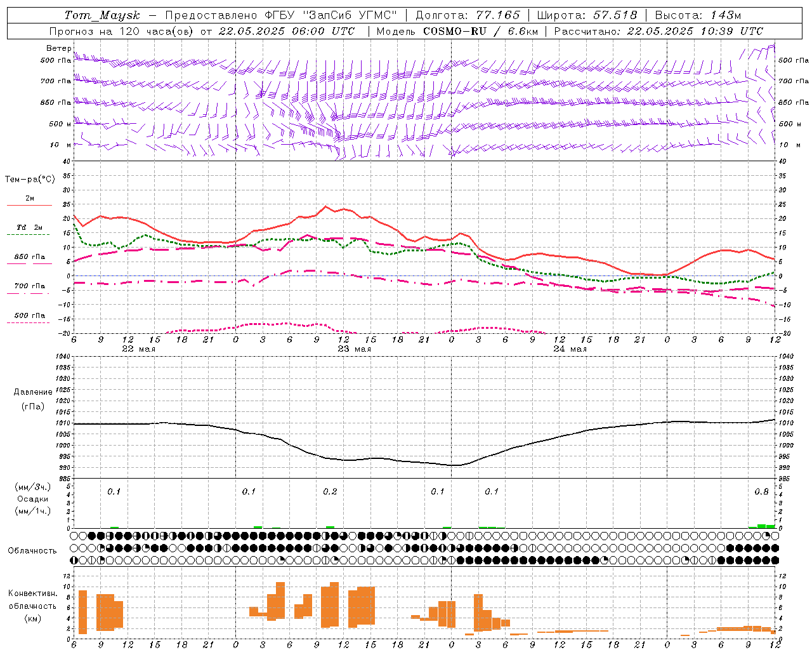Click the 10 м wind level label on right
Viewport: 812px width, 650px height.
pyautogui.click(x=790, y=145)
